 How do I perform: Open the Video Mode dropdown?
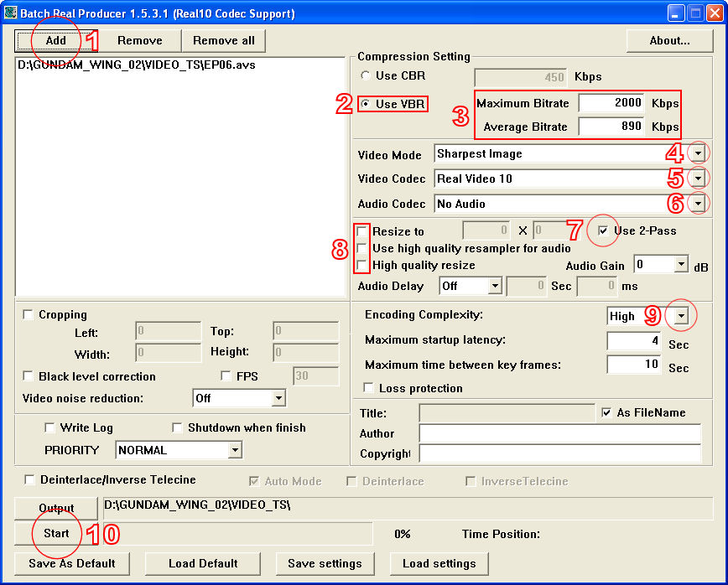tap(699, 153)
